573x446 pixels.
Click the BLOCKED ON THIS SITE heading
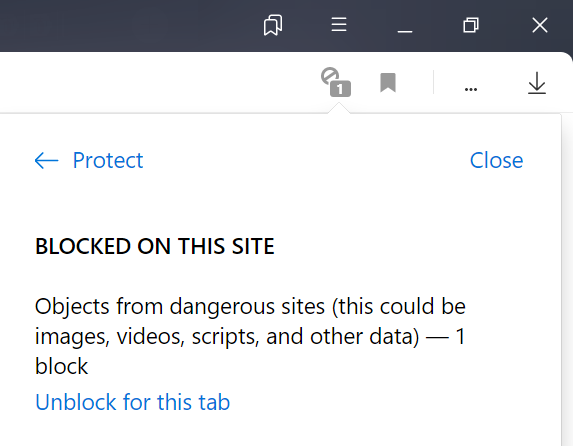(155, 246)
